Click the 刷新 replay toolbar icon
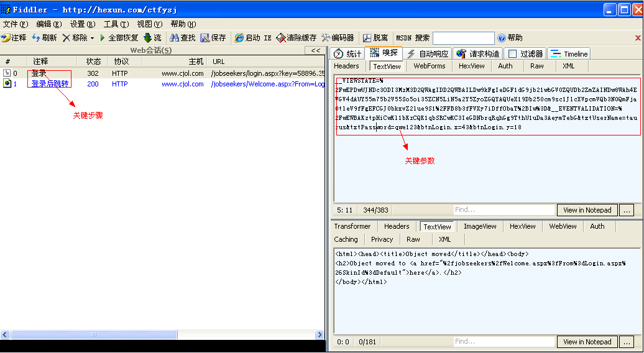This screenshot has width=644, height=353. (x=36, y=38)
